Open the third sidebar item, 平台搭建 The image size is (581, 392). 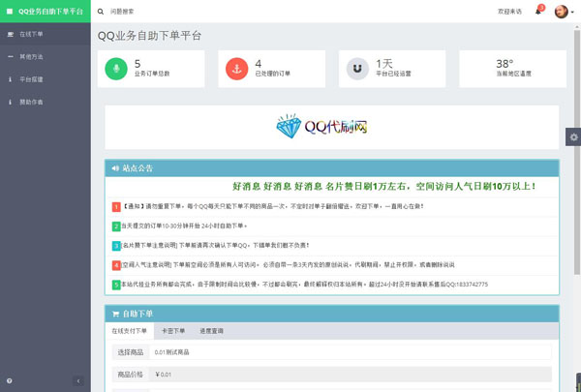[x=46, y=79]
